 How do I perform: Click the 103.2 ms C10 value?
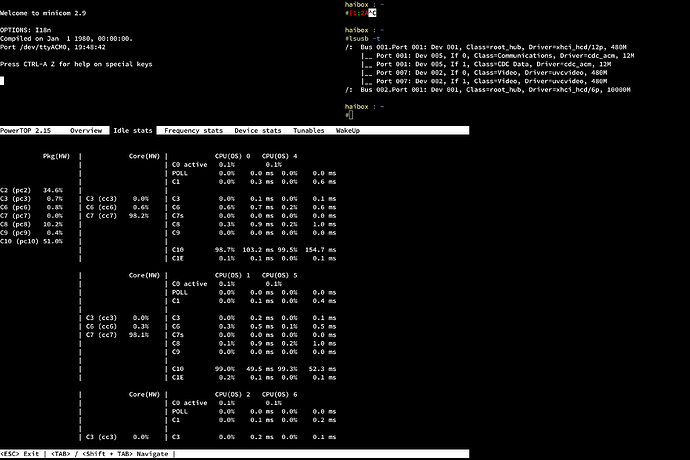258,250
